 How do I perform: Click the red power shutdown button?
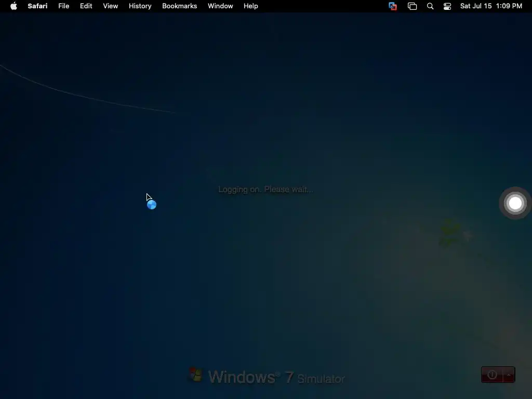coord(491,375)
